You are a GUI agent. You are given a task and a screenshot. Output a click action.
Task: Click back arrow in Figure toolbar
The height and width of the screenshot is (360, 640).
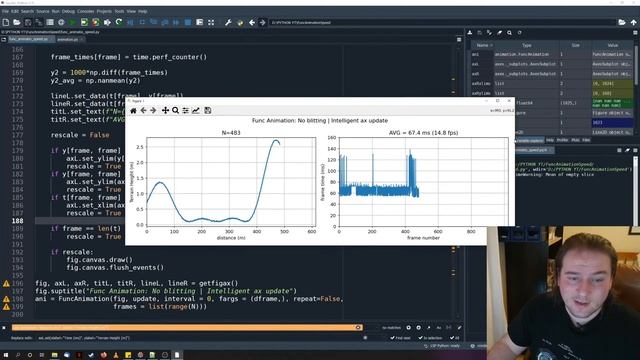143,111
